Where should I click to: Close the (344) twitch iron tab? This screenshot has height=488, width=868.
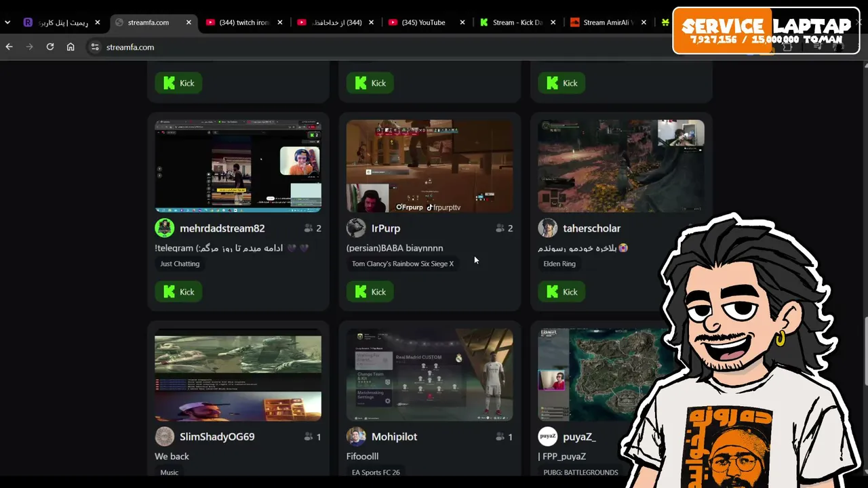[280, 22]
